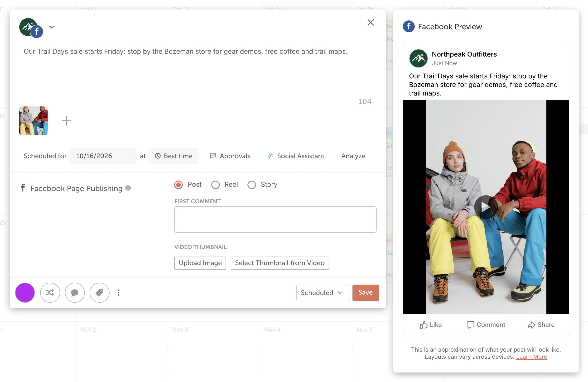Select the Post radio button
588x382 pixels.
pos(178,185)
